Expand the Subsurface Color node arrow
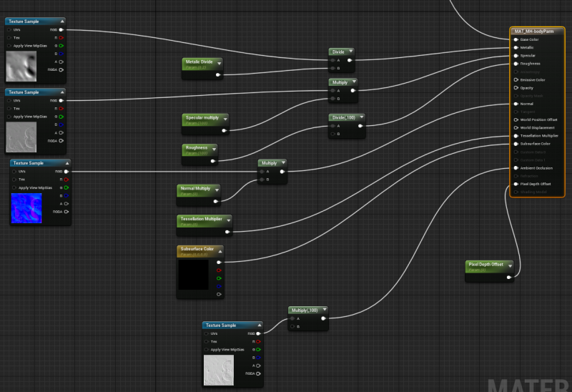 (220, 250)
